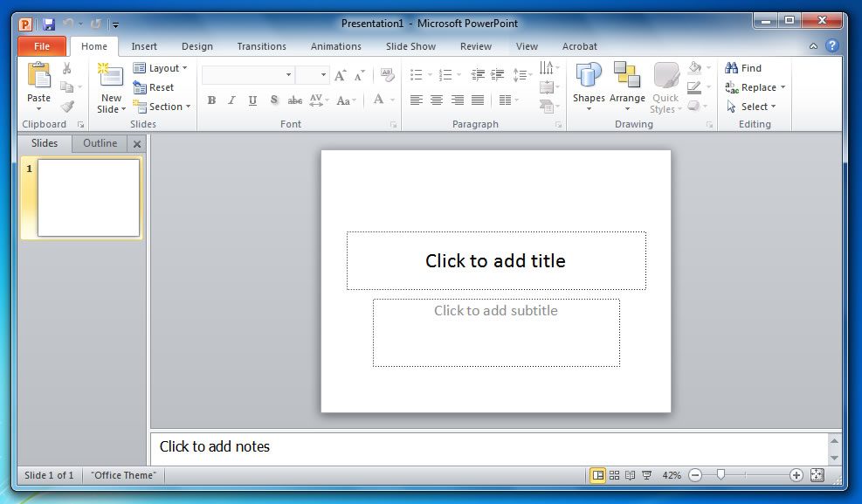Insert a New Slide
This screenshot has width=862, height=504.
click(111, 79)
